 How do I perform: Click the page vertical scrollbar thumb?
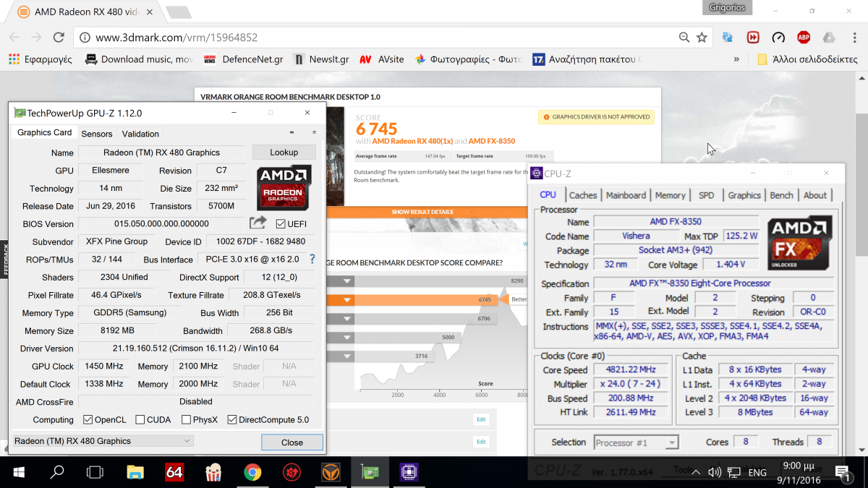tap(861, 184)
